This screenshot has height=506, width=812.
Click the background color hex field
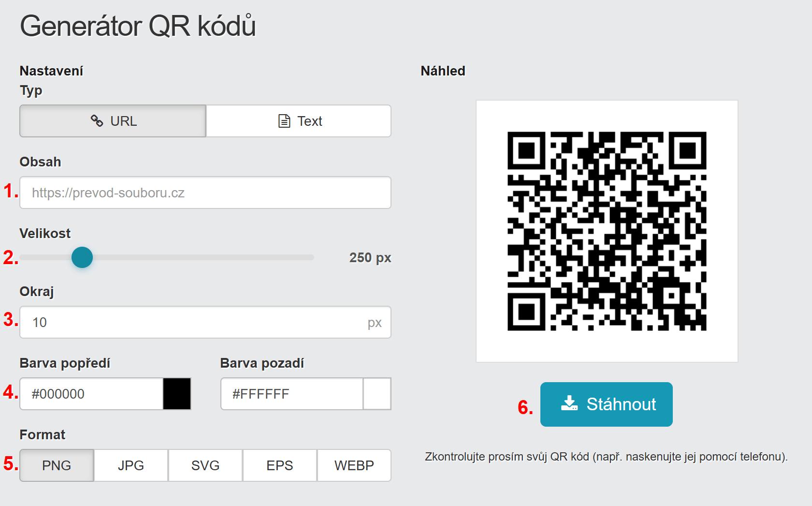click(292, 394)
